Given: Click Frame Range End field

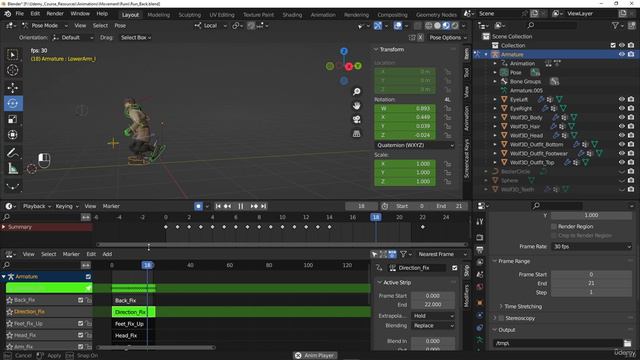Looking at the screenshot, I should (591, 283).
